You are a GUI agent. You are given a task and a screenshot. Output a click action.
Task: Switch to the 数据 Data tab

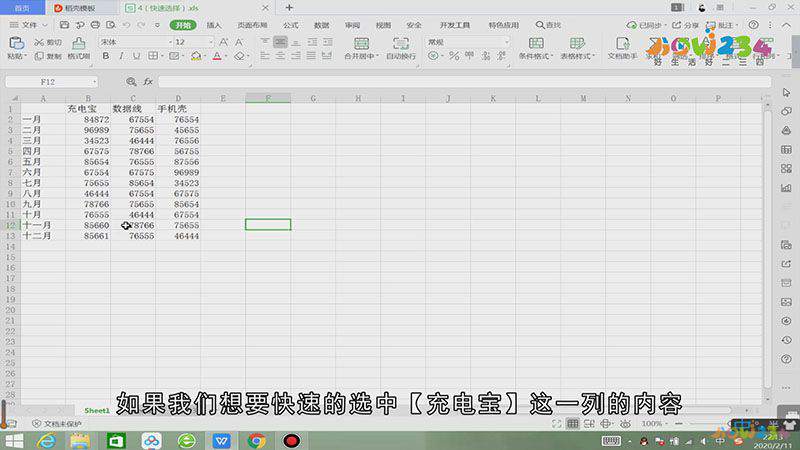pyautogui.click(x=321, y=25)
